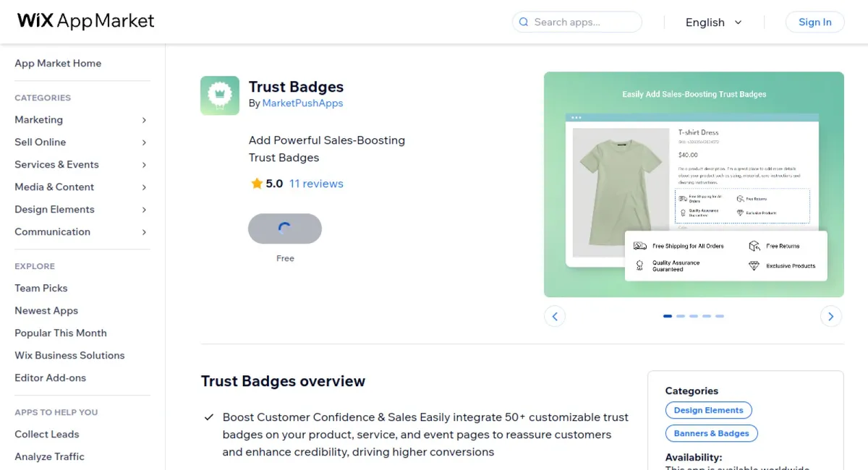This screenshot has height=470, width=868.
Task: Click the Free price label
Action: 285,258
